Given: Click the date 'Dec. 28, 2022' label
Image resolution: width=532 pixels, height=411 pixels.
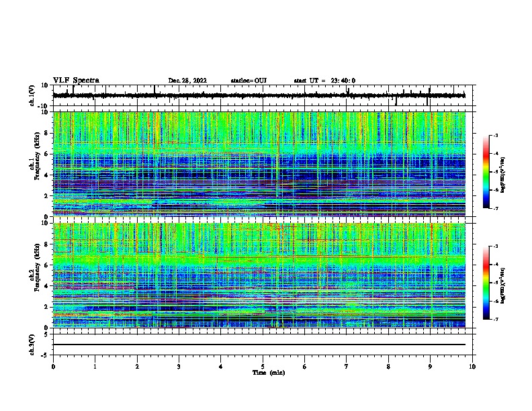Looking at the screenshot, I should point(187,81).
